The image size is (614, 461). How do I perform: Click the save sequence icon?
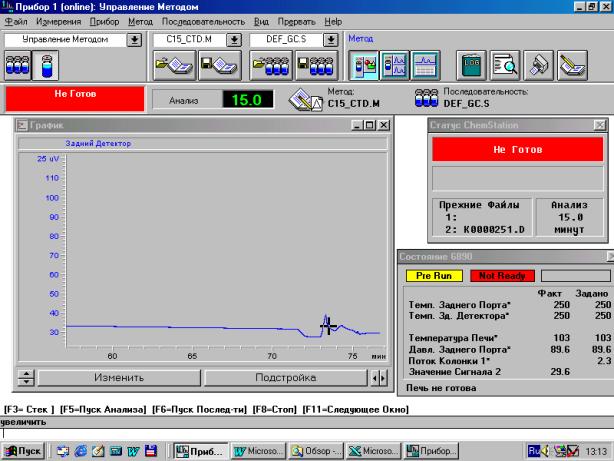pos(316,65)
